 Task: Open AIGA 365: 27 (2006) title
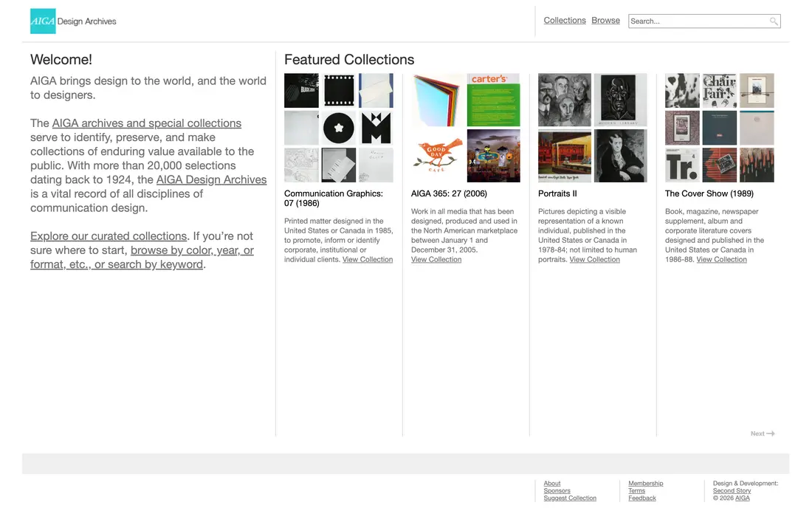tap(449, 193)
